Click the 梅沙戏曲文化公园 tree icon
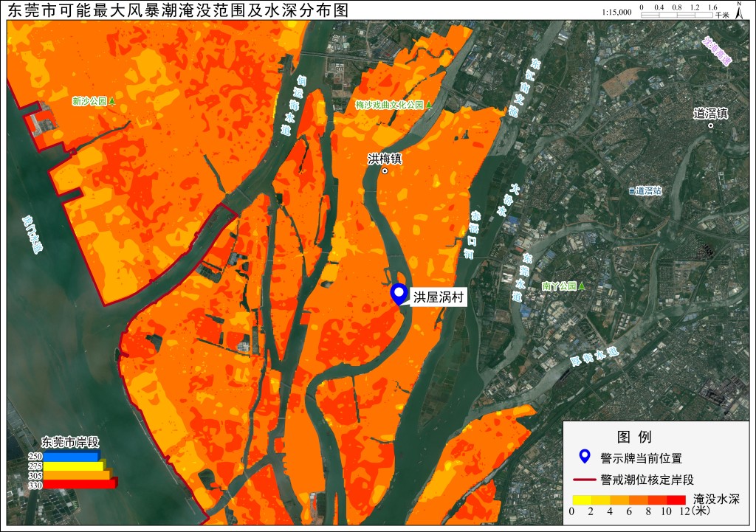 coord(429,105)
